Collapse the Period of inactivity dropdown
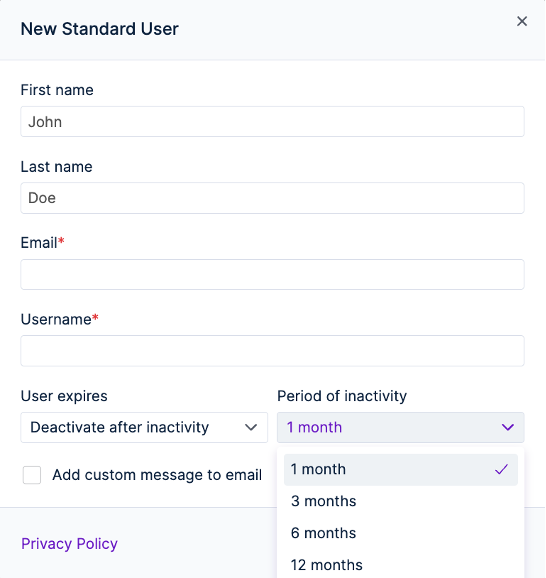The width and height of the screenshot is (546, 578). [401, 427]
